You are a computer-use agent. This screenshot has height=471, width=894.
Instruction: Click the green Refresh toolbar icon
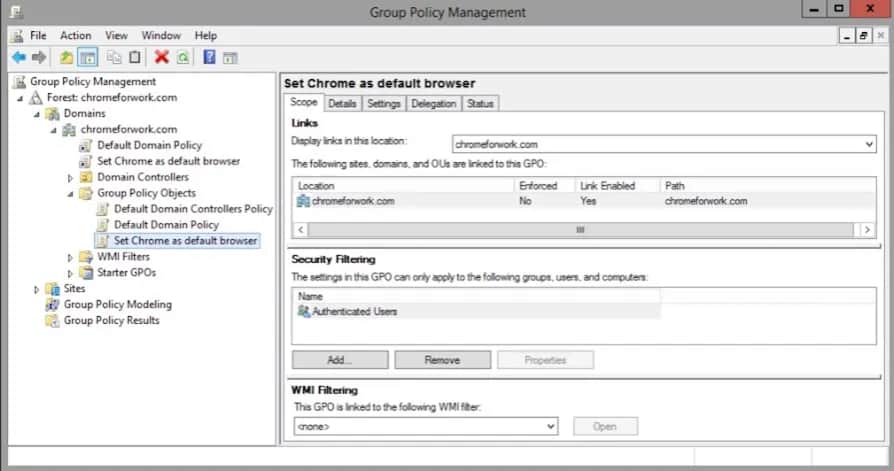coord(182,57)
